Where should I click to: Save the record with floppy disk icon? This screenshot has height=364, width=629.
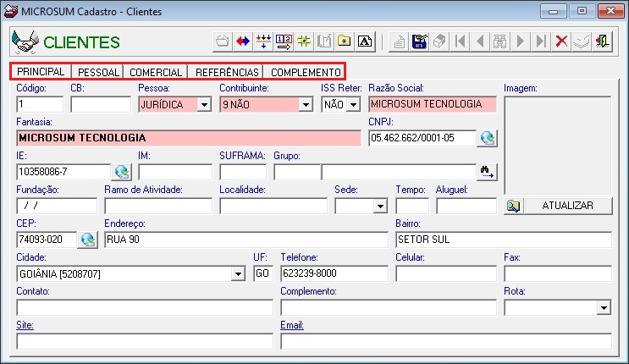click(x=419, y=41)
